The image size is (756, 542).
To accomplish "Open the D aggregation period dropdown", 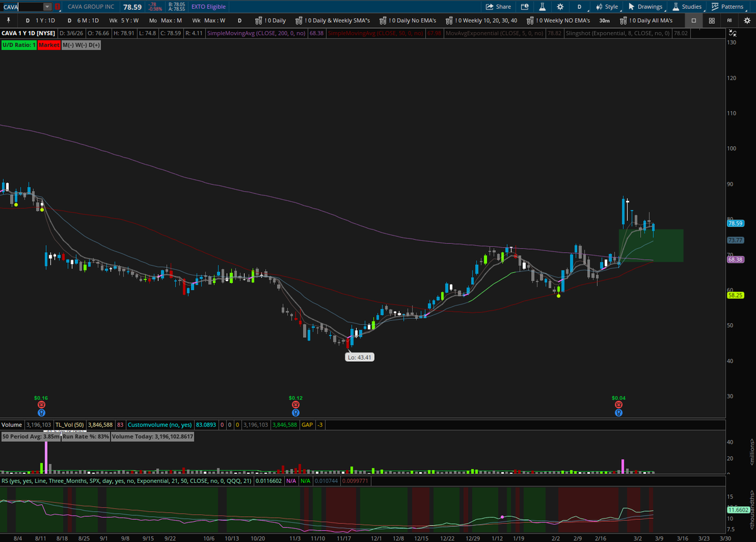I will 579,6.
